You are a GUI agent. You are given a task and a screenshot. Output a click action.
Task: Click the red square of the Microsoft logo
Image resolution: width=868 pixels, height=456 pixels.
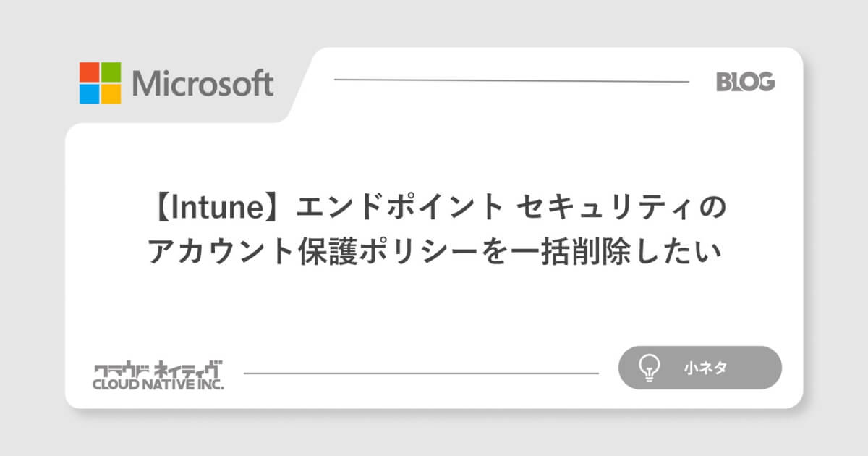pos(89,72)
